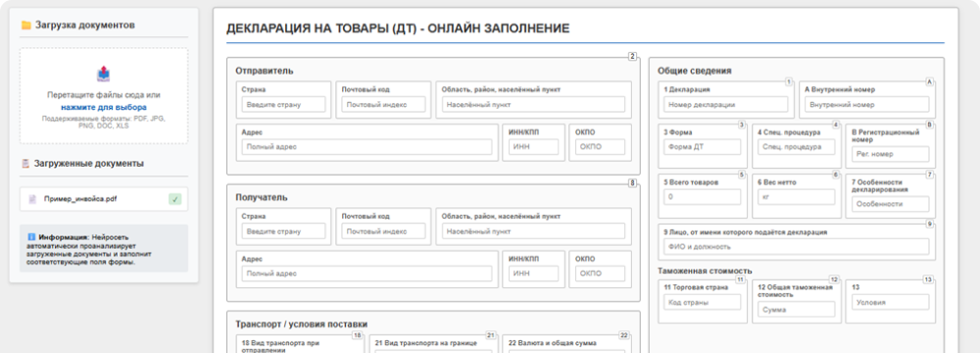
Task: Click the Транспорт / условия поставки heading
Action: (301, 324)
